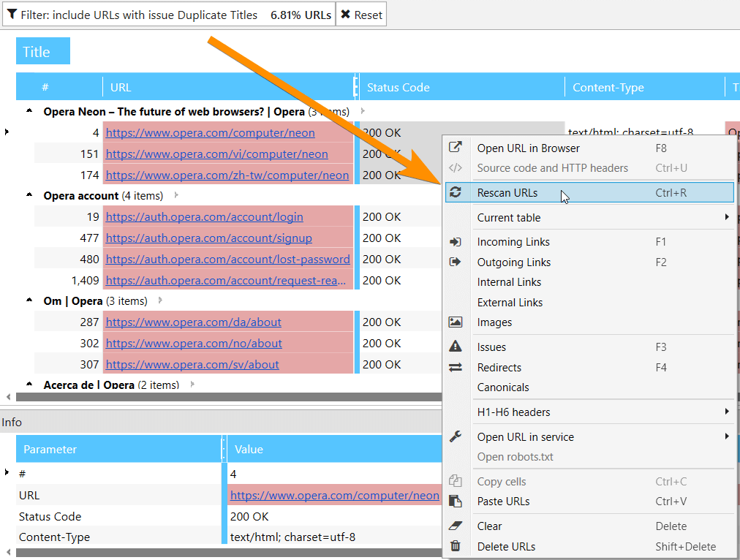The height and width of the screenshot is (560, 740).
Task: Click the Value column header in Info
Action: (334, 449)
